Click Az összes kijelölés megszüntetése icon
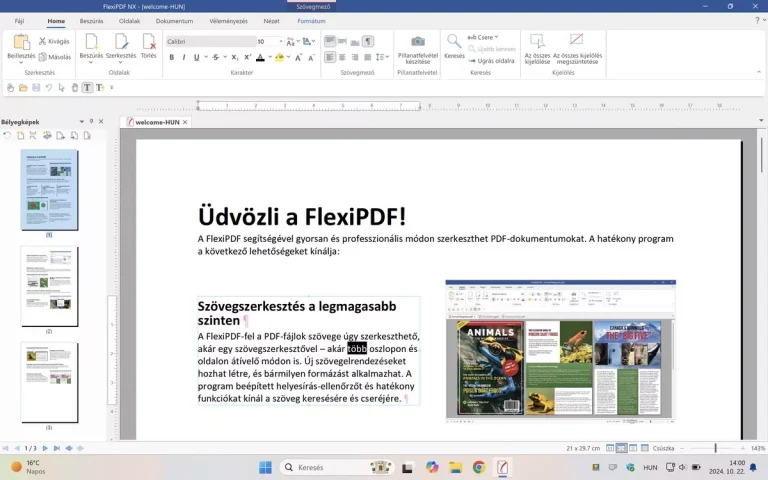 [x=576, y=40]
